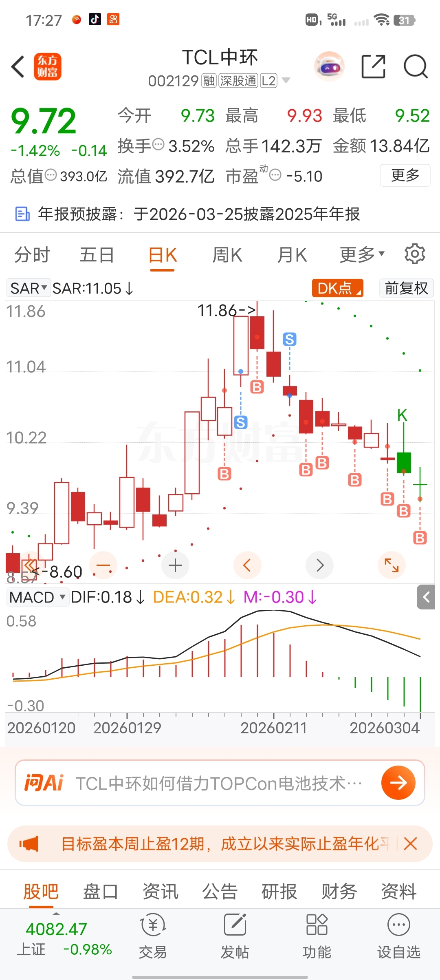
Task: Open 功能 functions icon
Action: (317, 936)
